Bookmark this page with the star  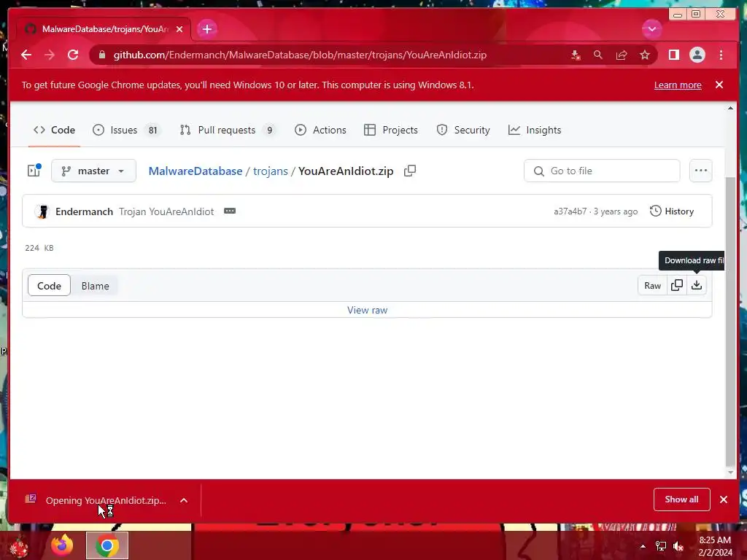[645, 55]
